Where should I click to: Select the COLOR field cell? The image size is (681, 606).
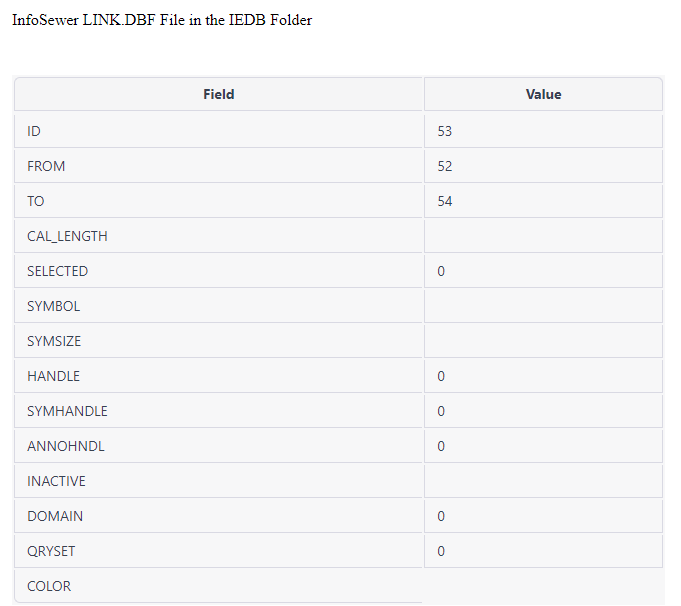(49, 586)
